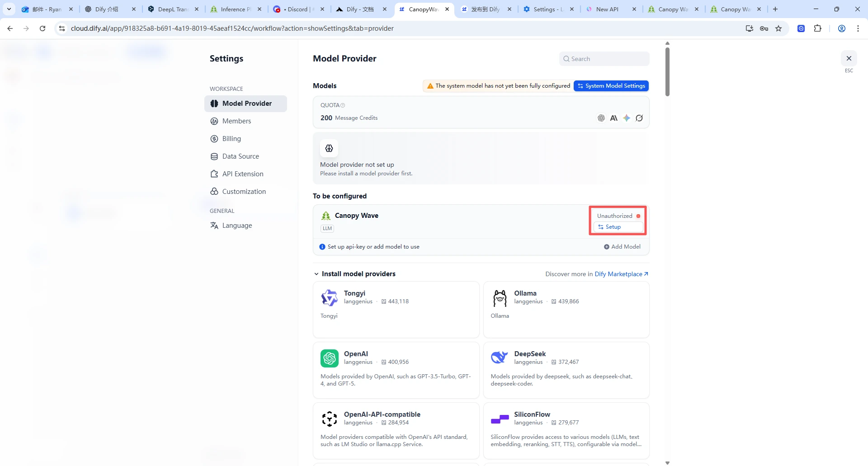Open the browser tab list dropdown

[x=9, y=9]
